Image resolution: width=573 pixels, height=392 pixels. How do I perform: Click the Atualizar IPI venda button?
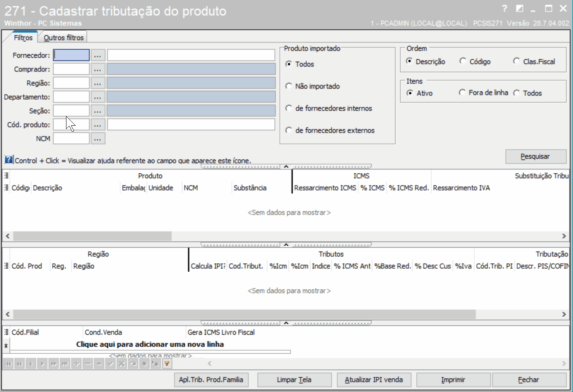pos(374,380)
